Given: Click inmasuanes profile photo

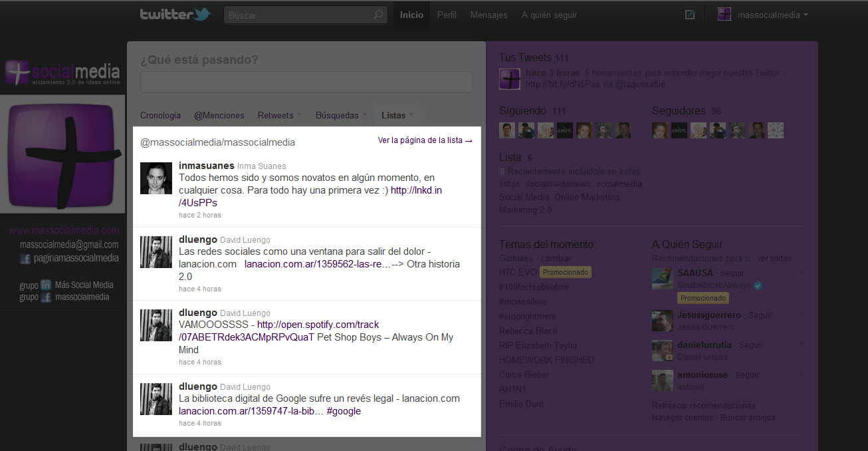Looking at the screenshot, I should pyautogui.click(x=156, y=178).
